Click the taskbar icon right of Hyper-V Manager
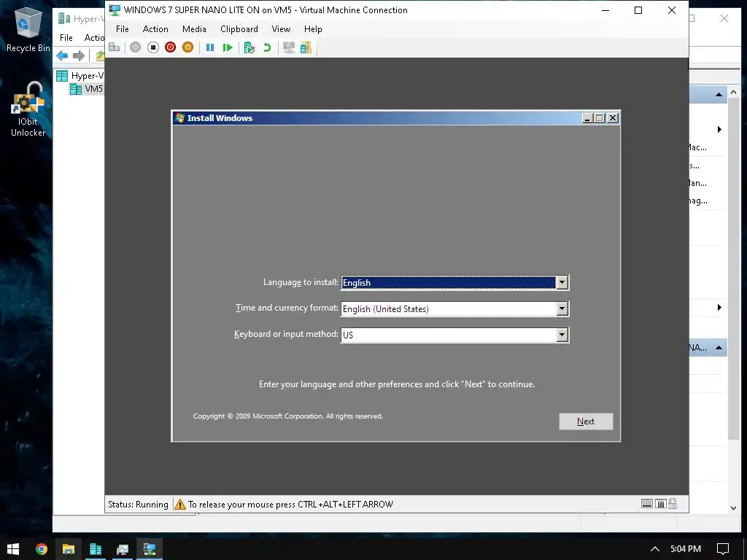 (x=123, y=549)
